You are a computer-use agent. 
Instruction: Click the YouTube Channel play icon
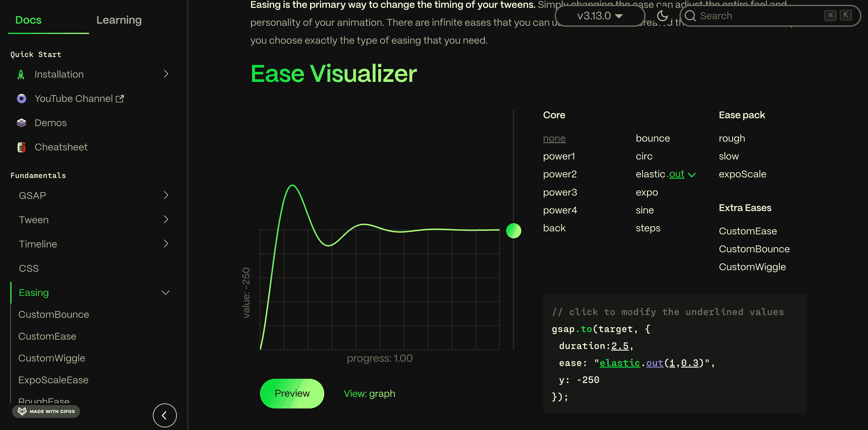point(21,99)
